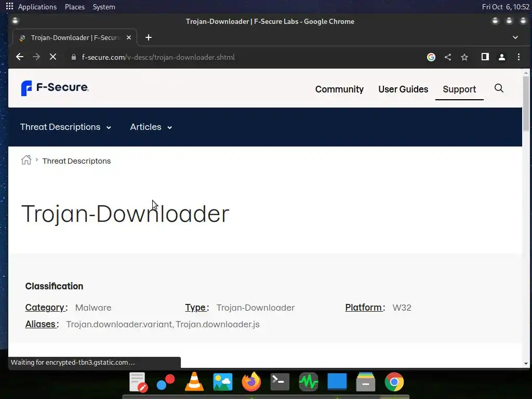Click the Trojan-Downloader page heading
This screenshot has width=532, height=399.
125,214
